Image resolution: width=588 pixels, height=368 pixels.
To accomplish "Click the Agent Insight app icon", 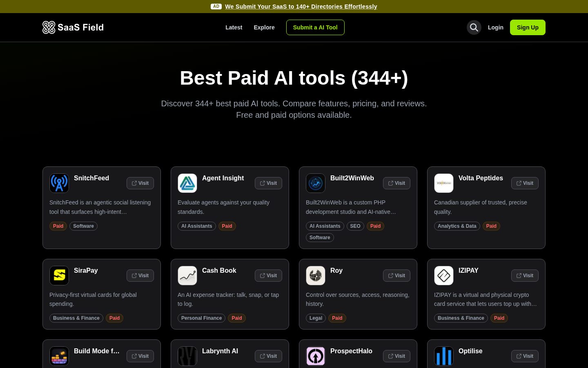I will tap(187, 183).
